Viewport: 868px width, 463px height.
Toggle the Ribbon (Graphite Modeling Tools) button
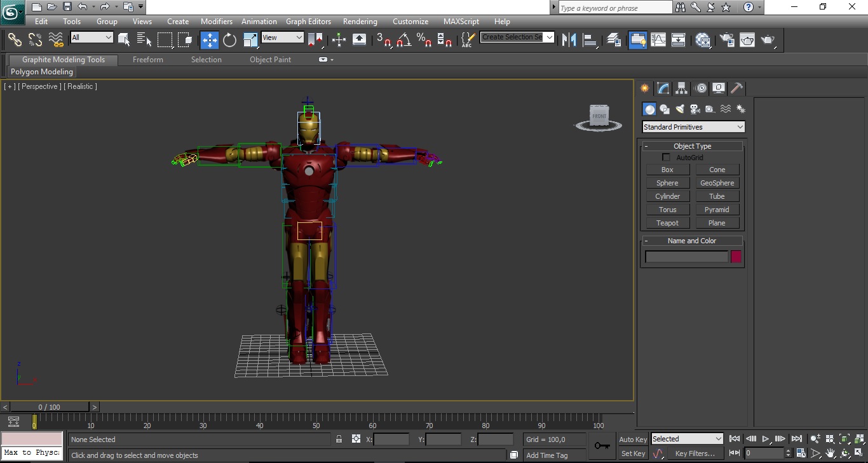coord(637,39)
